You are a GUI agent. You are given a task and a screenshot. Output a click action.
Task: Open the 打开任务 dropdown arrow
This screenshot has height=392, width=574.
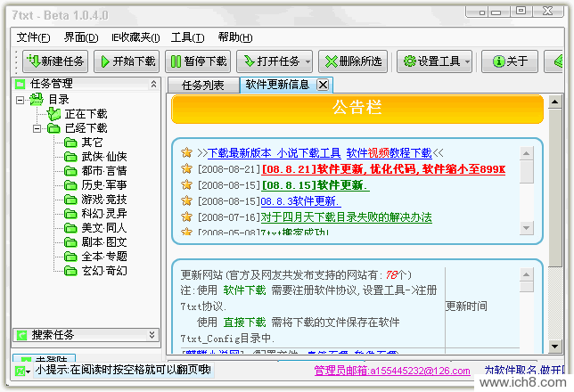[307, 61]
